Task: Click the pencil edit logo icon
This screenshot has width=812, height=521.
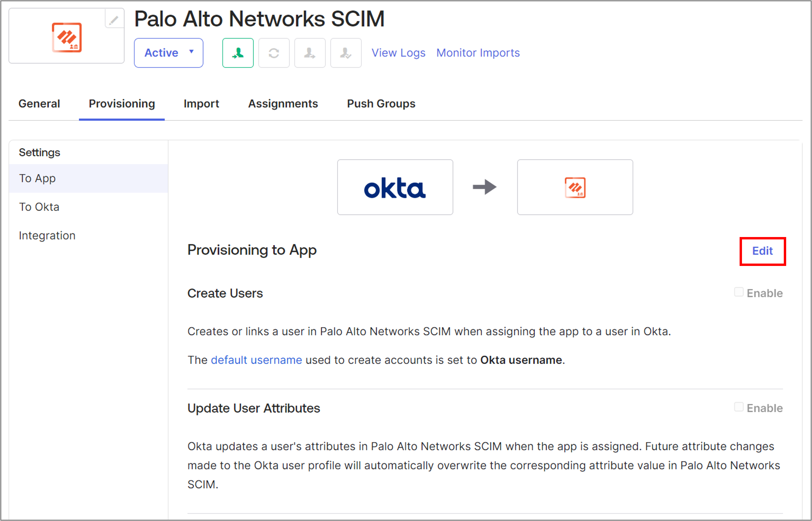Action: tap(114, 20)
